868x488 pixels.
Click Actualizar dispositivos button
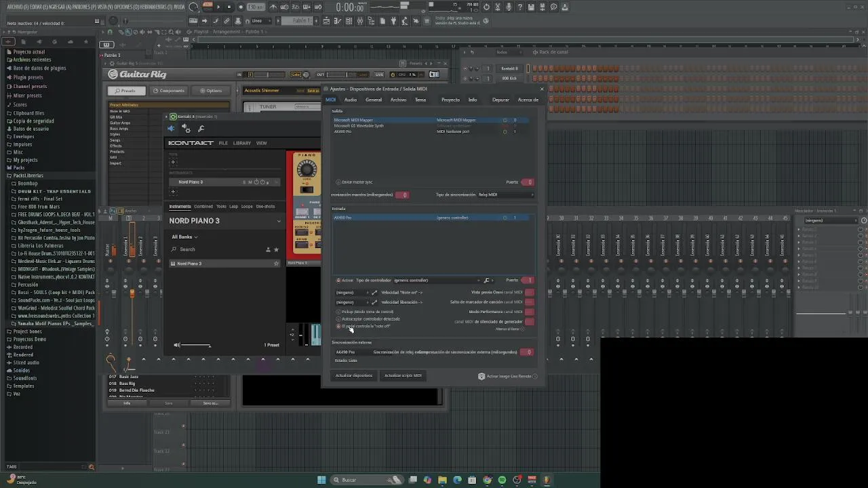point(354,375)
